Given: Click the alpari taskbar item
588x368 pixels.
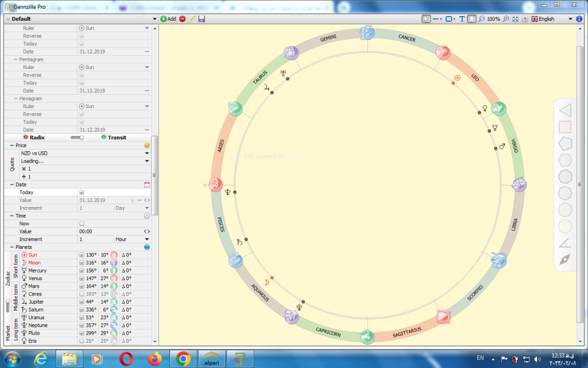Looking at the screenshot, I should 211,359.
